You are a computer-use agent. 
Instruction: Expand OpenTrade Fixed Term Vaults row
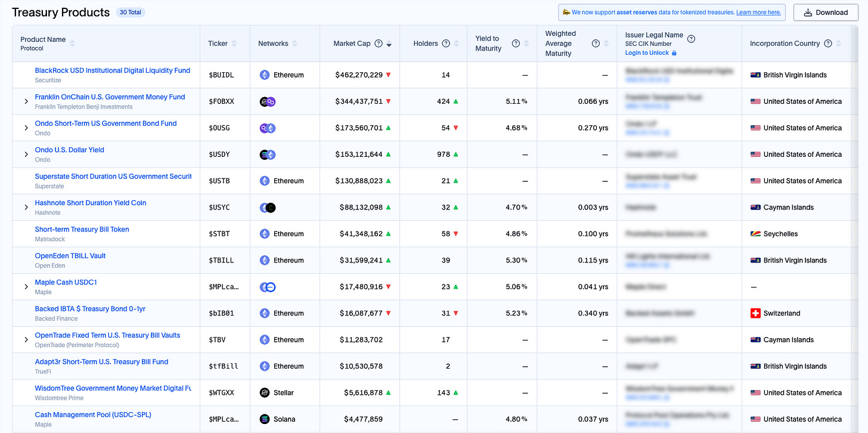pyautogui.click(x=26, y=340)
